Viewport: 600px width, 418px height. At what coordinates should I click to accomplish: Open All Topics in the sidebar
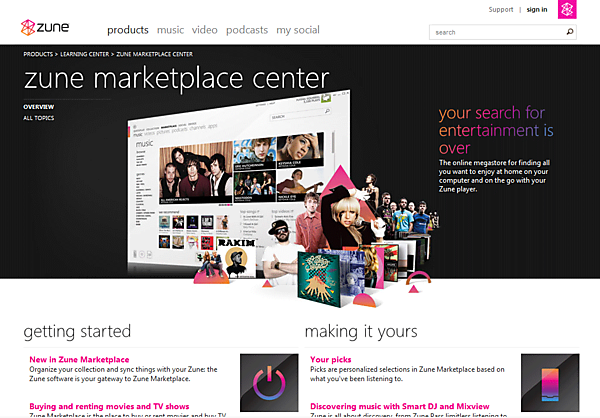39,118
